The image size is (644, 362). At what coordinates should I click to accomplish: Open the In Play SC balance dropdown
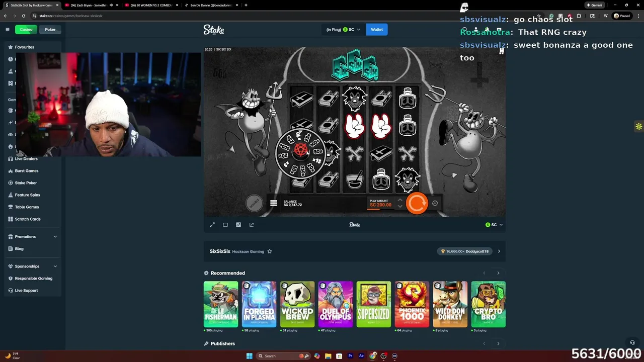[x=343, y=30]
